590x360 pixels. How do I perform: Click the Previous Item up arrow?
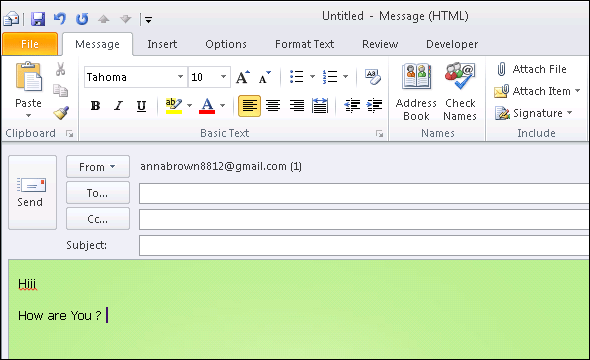(x=103, y=19)
